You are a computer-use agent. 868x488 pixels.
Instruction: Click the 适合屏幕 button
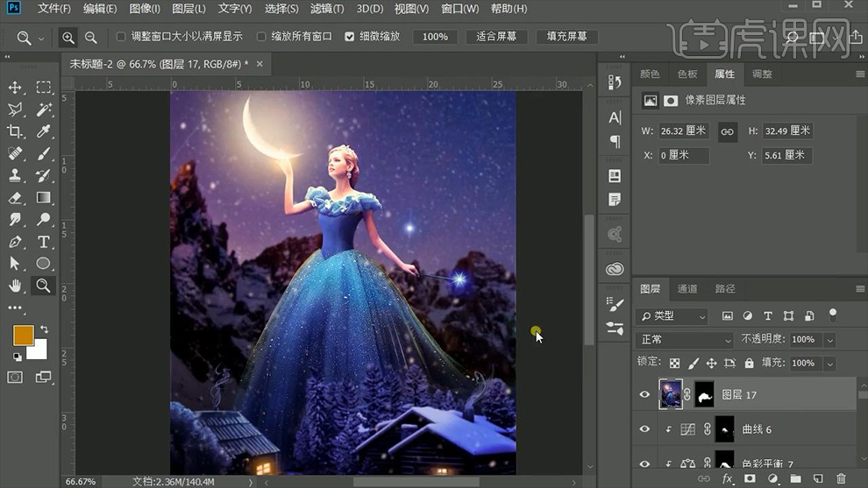tap(496, 37)
